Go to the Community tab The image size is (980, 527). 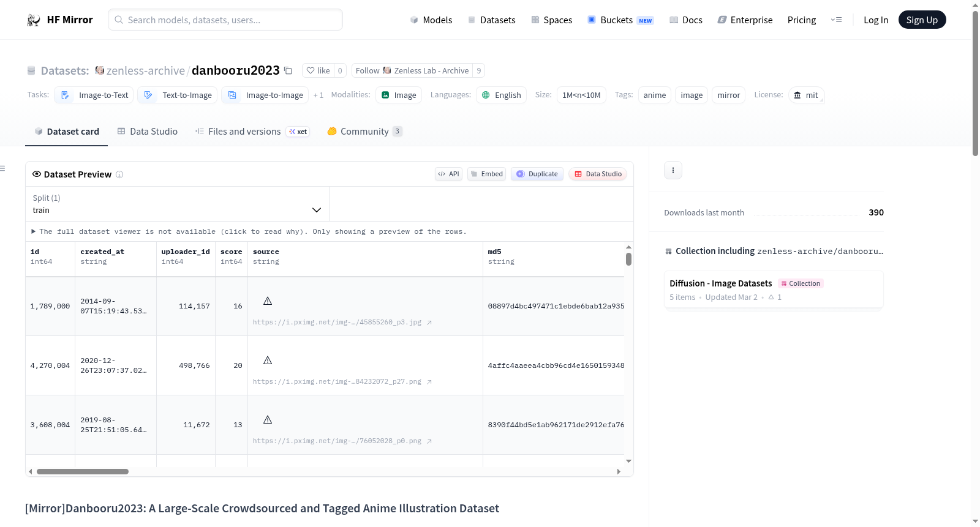(x=365, y=132)
